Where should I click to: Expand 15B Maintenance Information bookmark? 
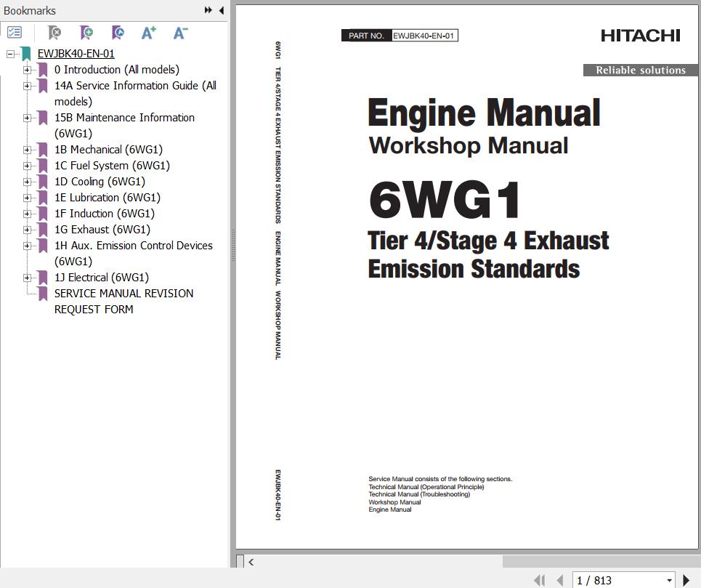click(x=28, y=118)
